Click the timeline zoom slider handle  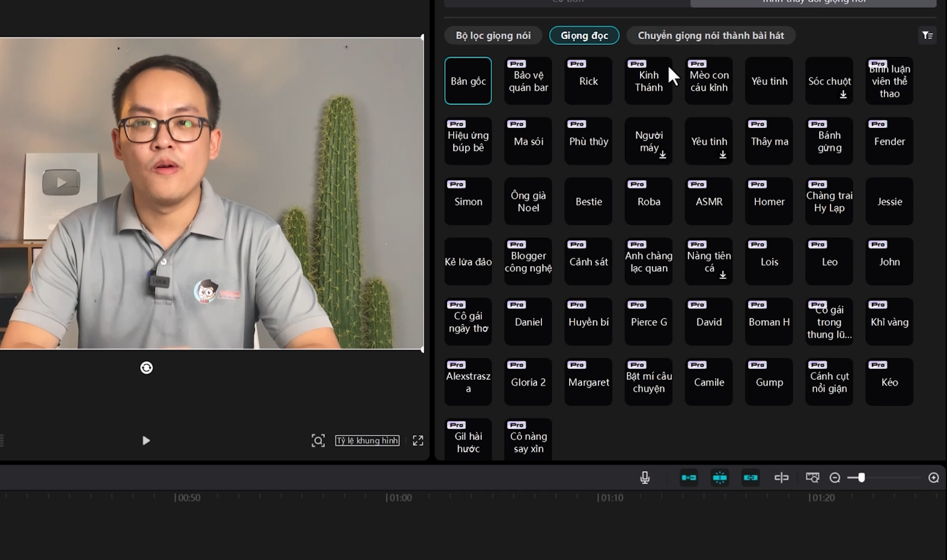[861, 478]
